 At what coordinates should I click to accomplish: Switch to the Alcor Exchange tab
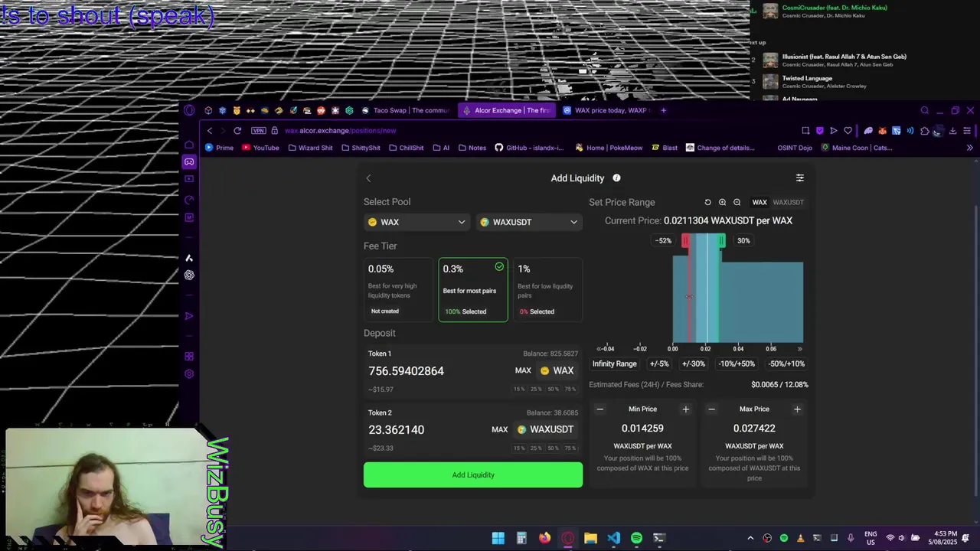[x=507, y=110]
